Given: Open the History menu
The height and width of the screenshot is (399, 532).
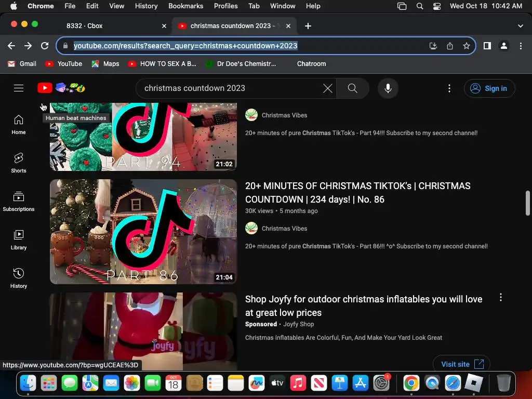Looking at the screenshot, I should coord(146,6).
